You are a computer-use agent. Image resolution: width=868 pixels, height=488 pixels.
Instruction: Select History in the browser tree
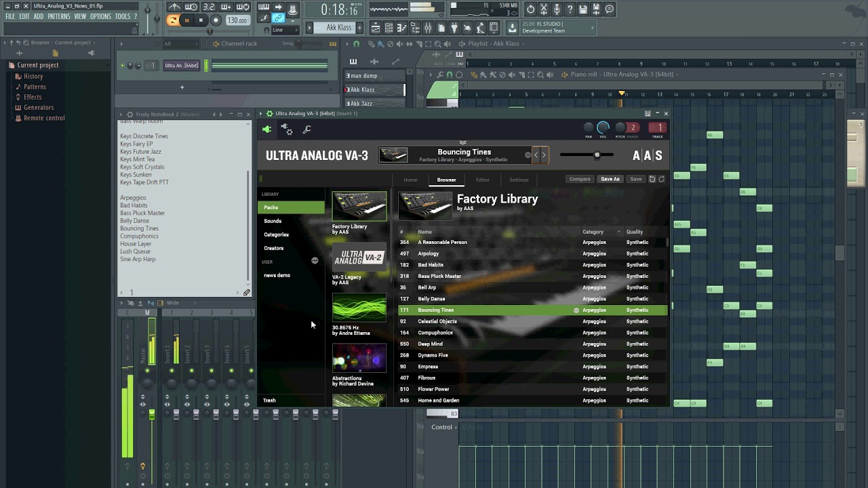33,77
